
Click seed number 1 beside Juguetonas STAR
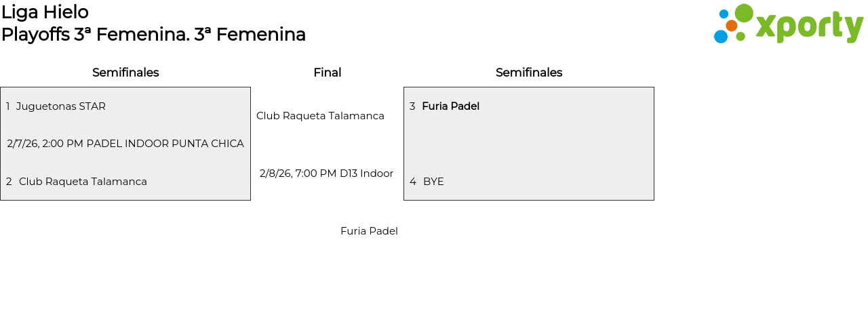click(x=8, y=106)
